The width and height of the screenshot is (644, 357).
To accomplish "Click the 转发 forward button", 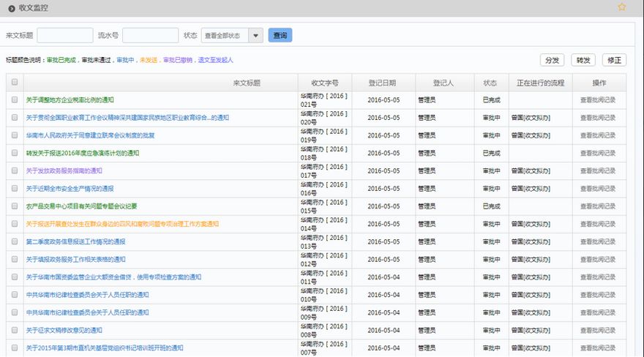I will (x=583, y=60).
